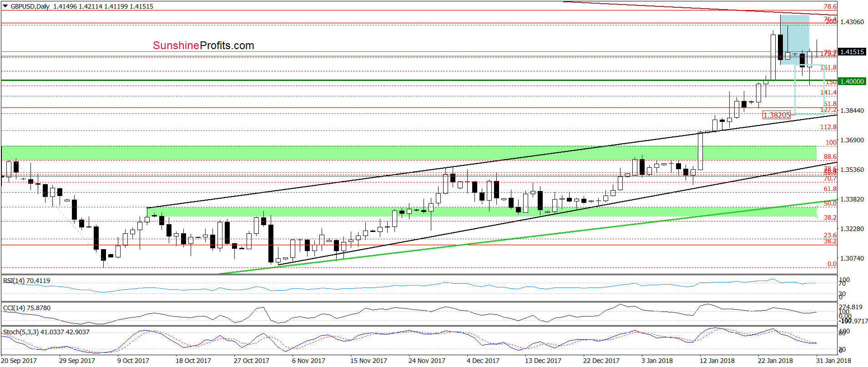Click the 6 Nov 2017 date label

click(x=308, y=361)
